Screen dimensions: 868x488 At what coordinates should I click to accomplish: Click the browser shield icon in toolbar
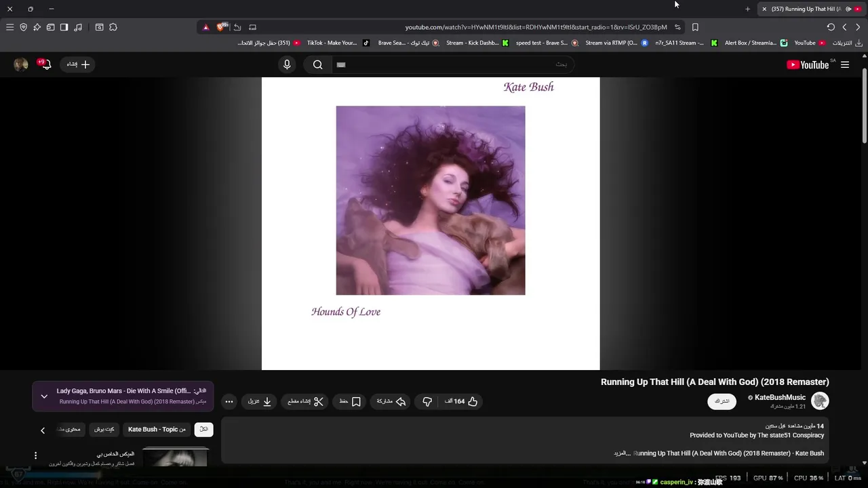(23, 27)
